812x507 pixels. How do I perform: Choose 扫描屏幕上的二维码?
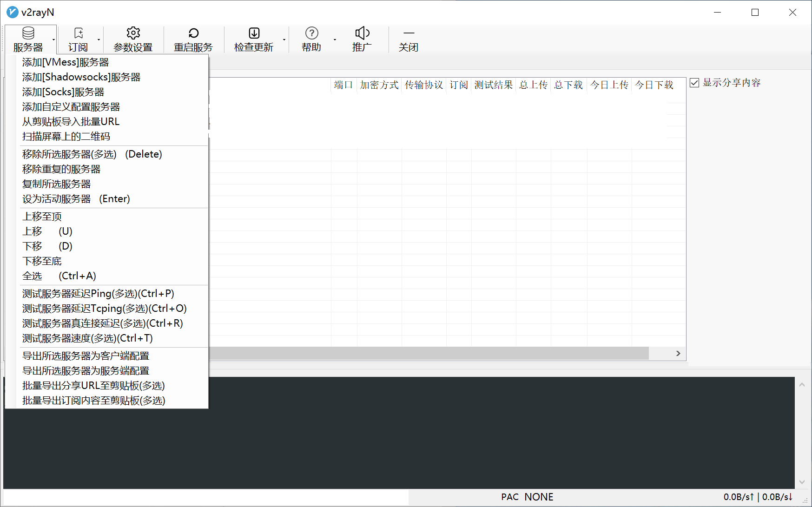click(112, 137)
